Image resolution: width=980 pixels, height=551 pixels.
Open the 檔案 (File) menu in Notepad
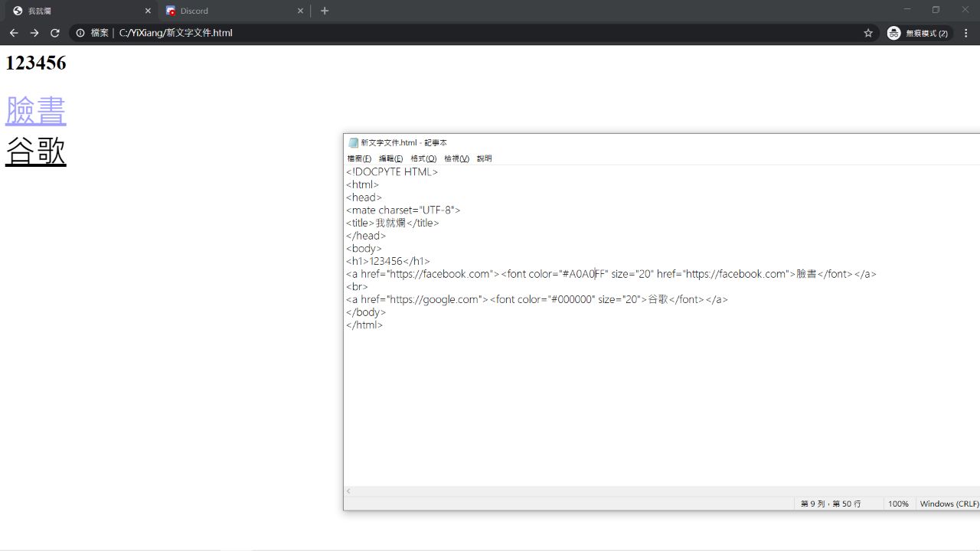(x=359, y=158)
